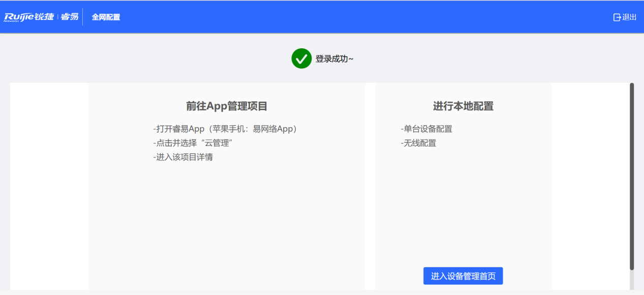644x295 pixels.
Task: Click the 打开睿易App instruction text
Action: [x=226, y=129]
